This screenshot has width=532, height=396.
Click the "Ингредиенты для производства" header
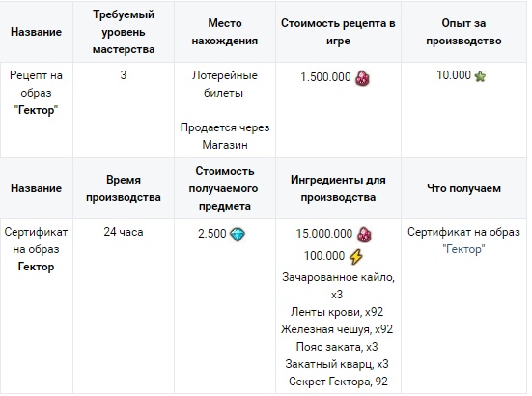coord(338,188)
